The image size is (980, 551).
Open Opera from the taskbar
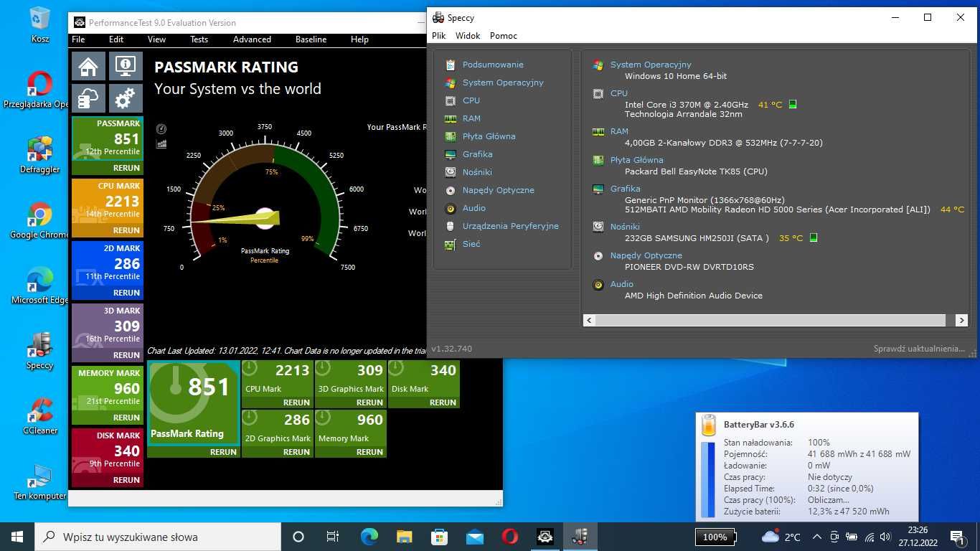pos(510,537)
